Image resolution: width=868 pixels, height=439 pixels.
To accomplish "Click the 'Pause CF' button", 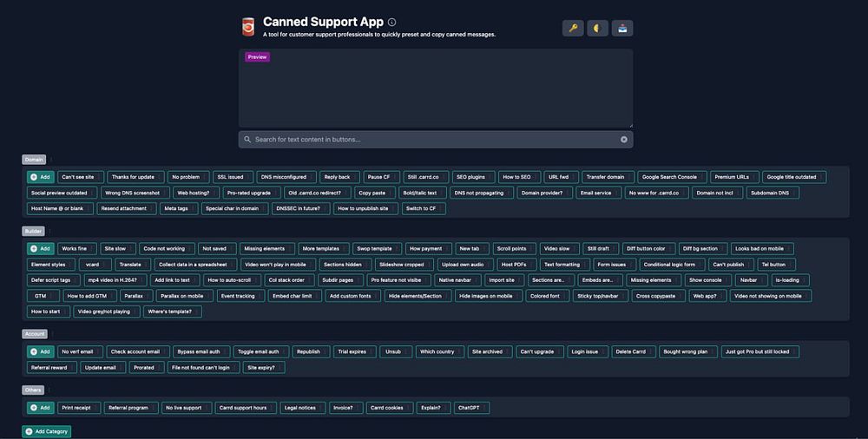I will [381, 177].
